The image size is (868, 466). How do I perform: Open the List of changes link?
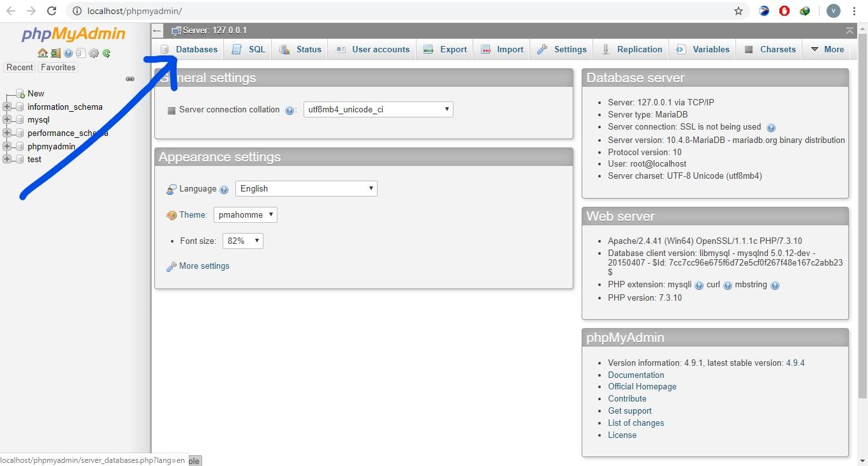(x=636, y=423)
